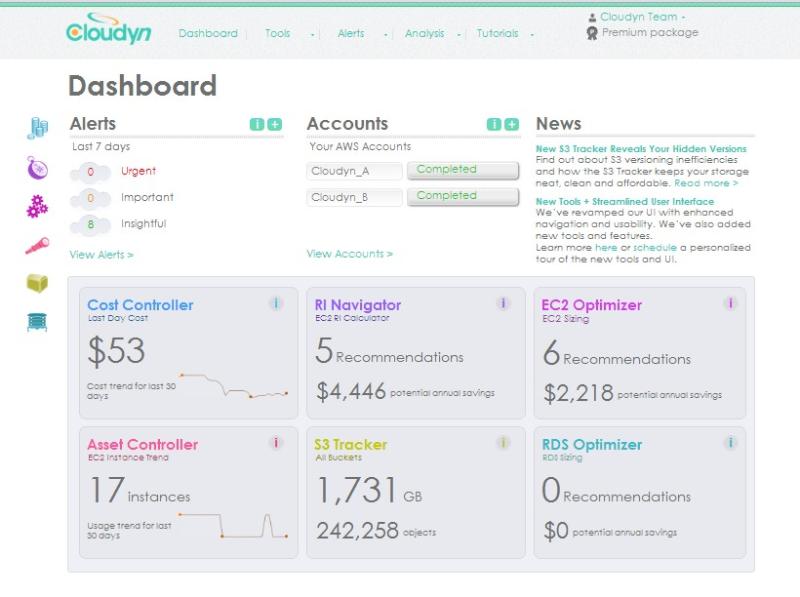Click the cost trend sparkline chart

pos(234,386)
